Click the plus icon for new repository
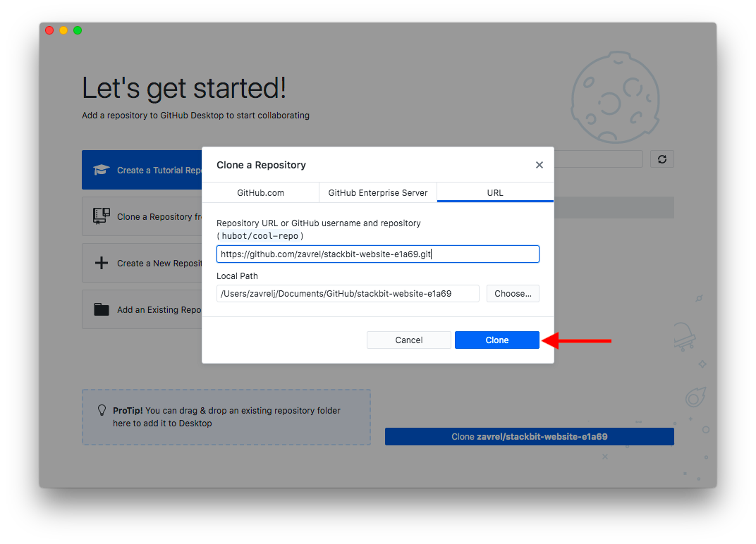 [102, 263]
